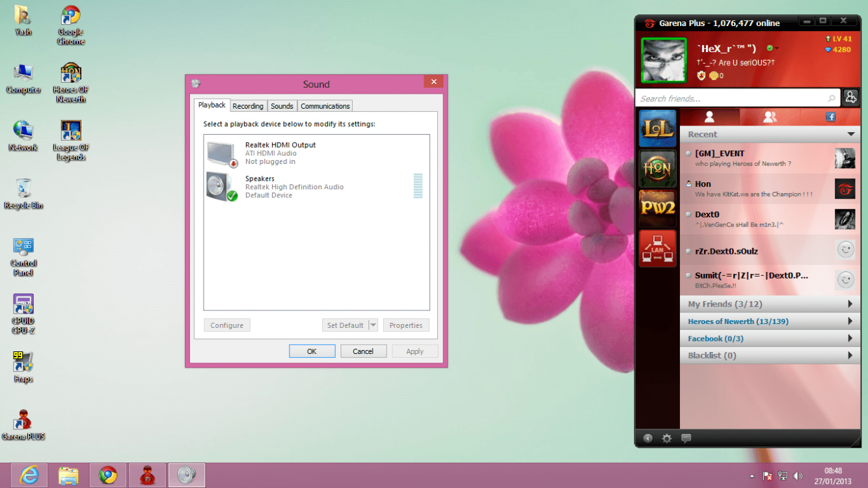This screenshot has height=488, width=868.
Task: Click the Configure button
Action: (227, 325)
